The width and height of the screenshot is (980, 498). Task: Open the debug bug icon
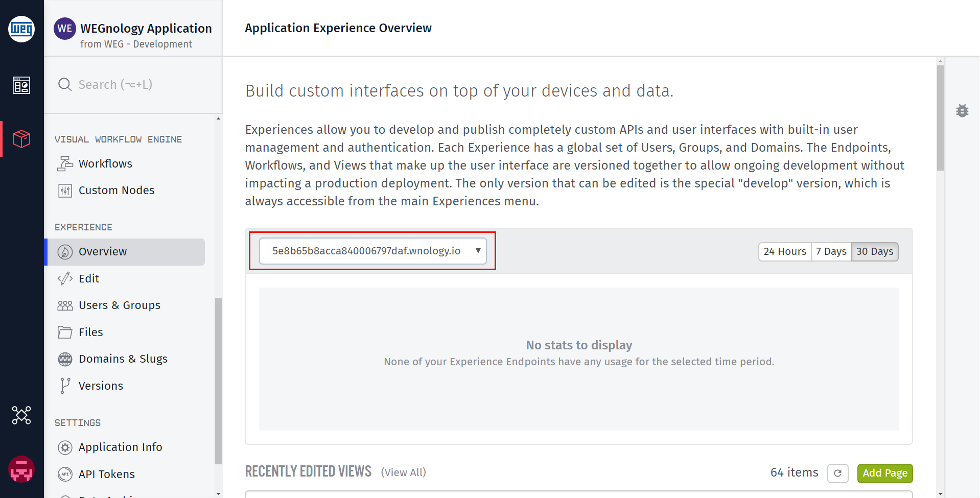pos(962,110)
